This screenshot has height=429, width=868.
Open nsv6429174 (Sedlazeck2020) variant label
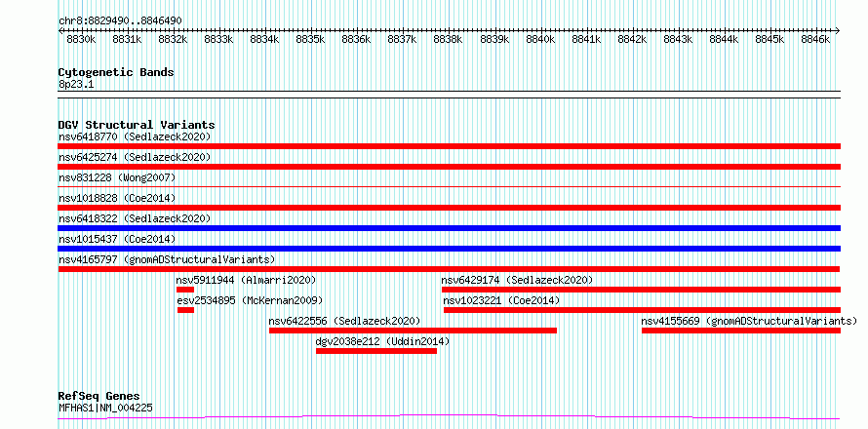pyautogui.click(x=517, y=280)
